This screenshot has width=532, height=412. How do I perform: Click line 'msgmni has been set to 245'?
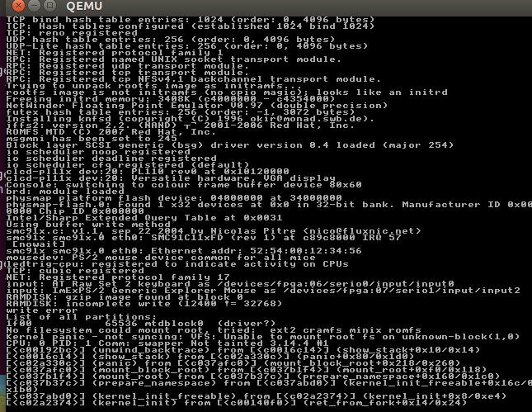pos(92,139)
